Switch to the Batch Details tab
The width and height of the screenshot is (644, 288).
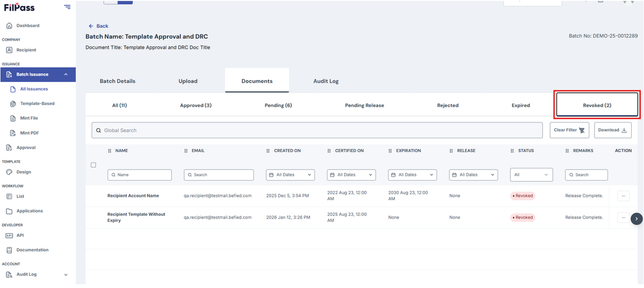118,81
